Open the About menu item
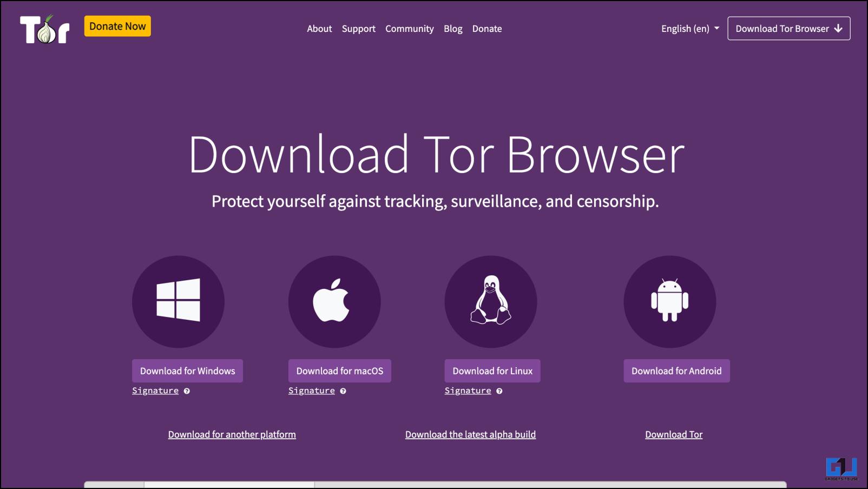This screenshot has height=489, width=868. pyautogui.click(x=319, y=29)
